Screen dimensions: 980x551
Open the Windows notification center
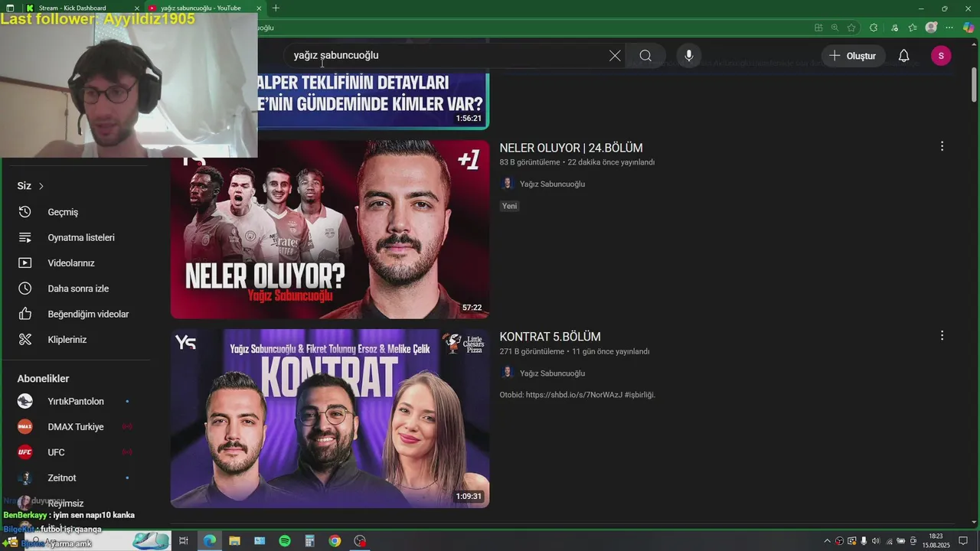point(963,541)
